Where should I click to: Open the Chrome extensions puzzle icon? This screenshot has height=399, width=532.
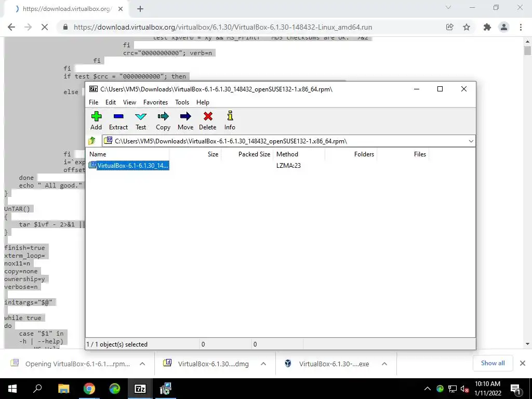click(x=487, y=27)
